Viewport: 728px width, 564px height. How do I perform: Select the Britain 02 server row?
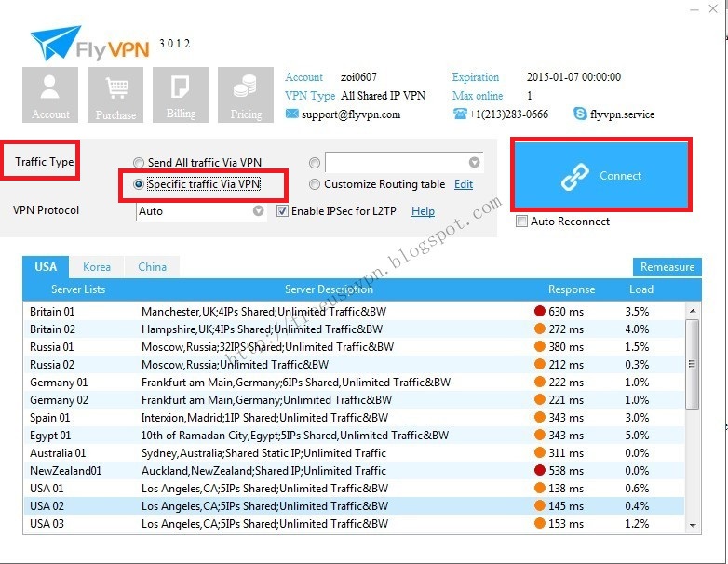(x=354, y=329)
